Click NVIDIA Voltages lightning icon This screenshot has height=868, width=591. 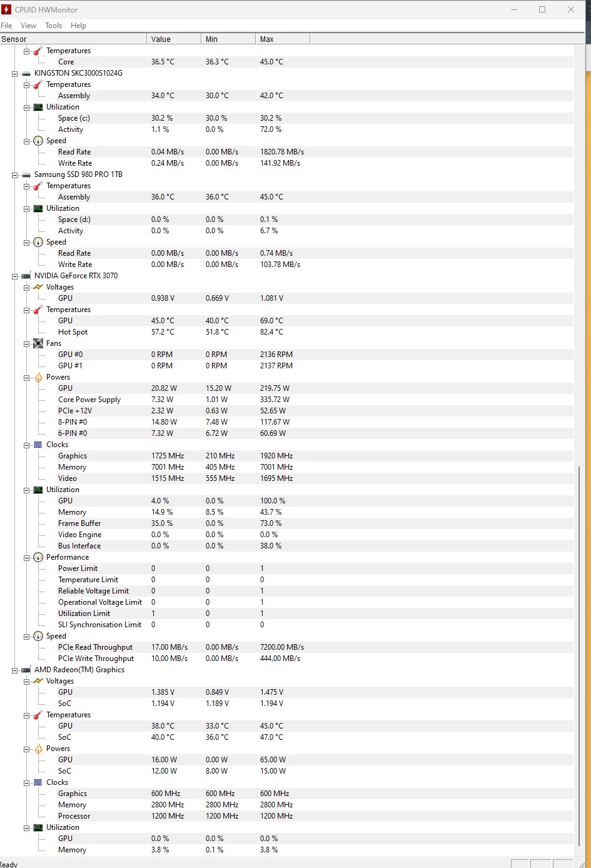[x=38, y=287]
